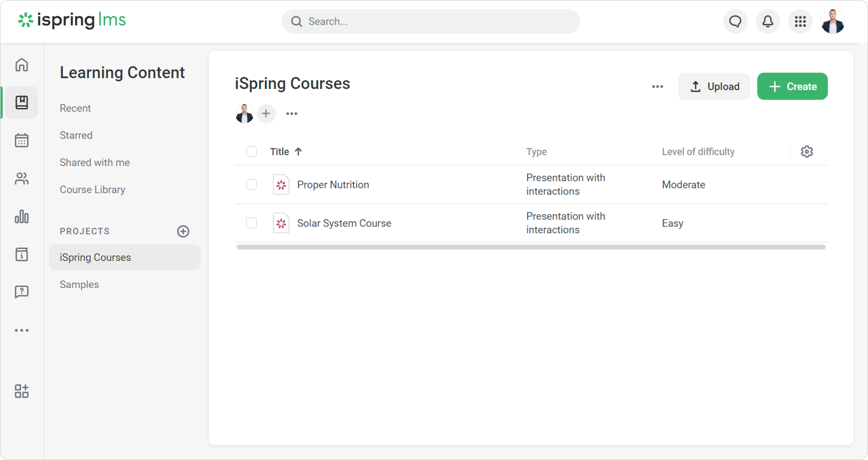Image resolution: width=868 pixels, height=460 pixels.
Task: Select the Proper Nutrition checkbox
Action: (251, 184)
